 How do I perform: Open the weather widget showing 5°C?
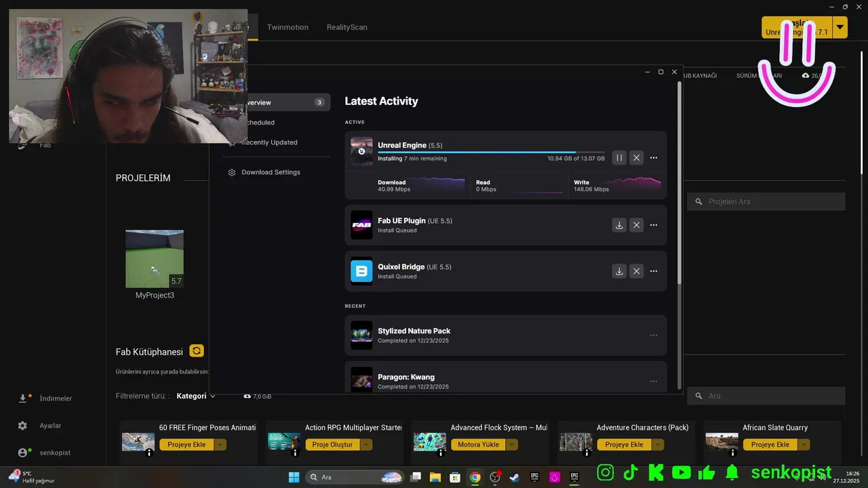(x=31, y=477)
